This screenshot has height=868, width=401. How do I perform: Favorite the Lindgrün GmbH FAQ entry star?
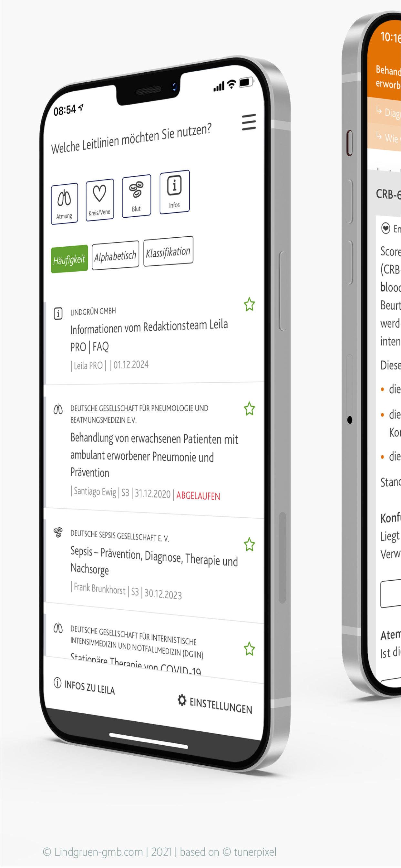[249, 304]
